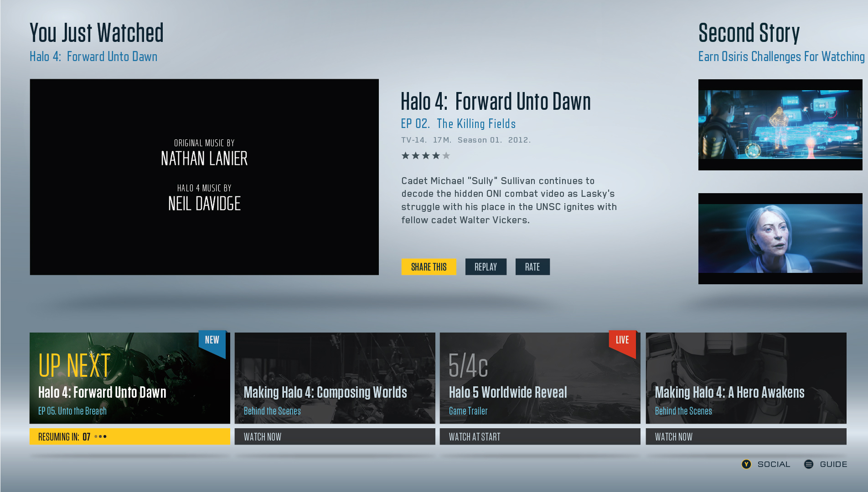Click Game Trailer label on Halo 5 card
This screenshot has width=868, height=492.
468,411
